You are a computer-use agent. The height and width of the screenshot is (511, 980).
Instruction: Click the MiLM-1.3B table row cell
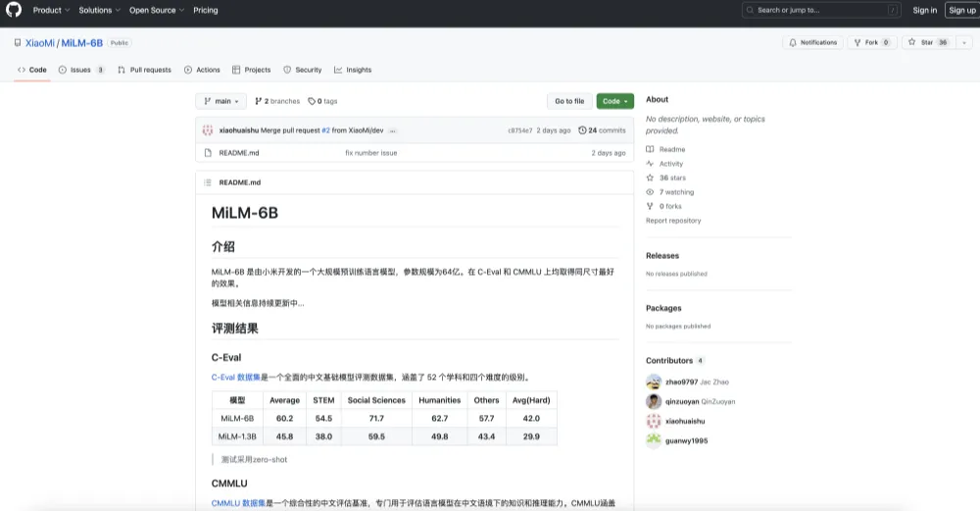[237, 436]
